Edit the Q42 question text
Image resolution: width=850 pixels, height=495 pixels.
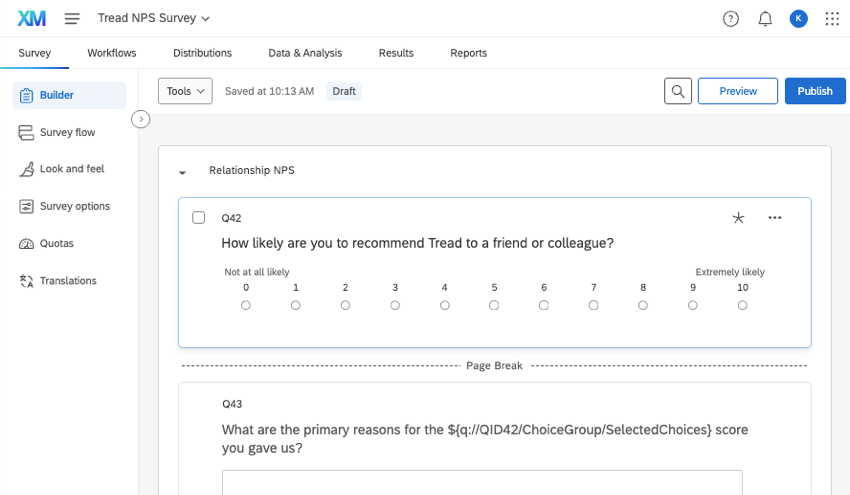pos(417,243)
